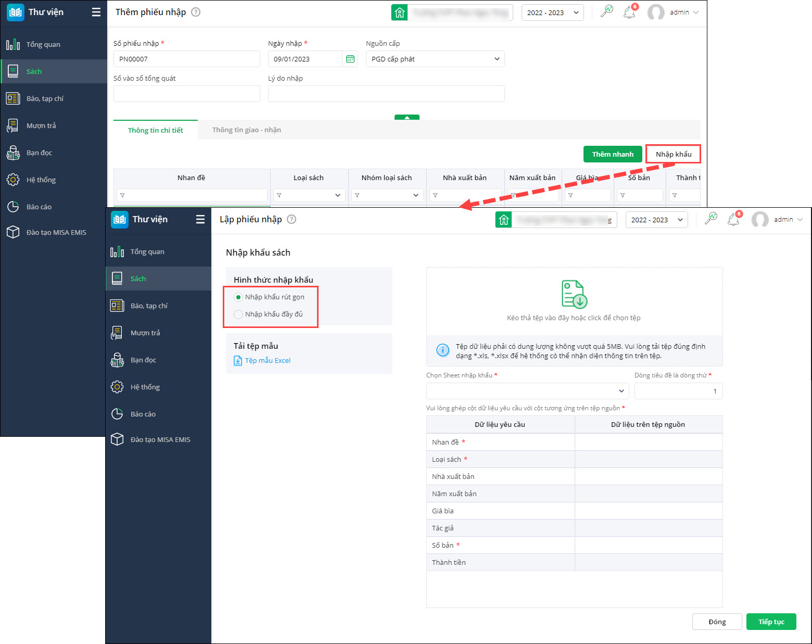Viewport: 812px width, 644px height.
Task: Switch to Thông tin giao - nhận tab
Action: (x=247, y=130)
